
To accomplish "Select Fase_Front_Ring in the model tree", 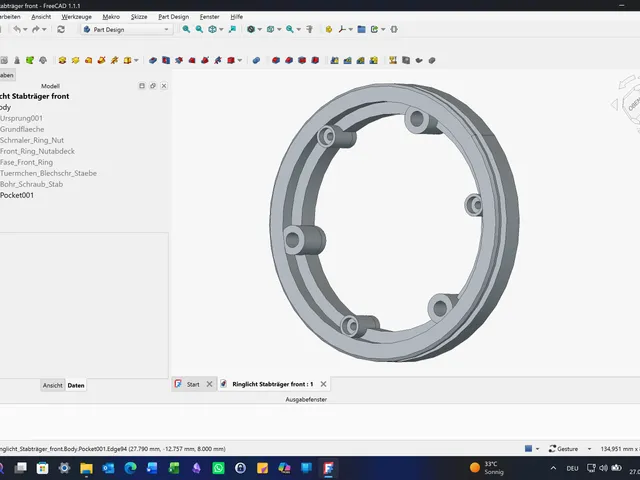I will 27,162.
